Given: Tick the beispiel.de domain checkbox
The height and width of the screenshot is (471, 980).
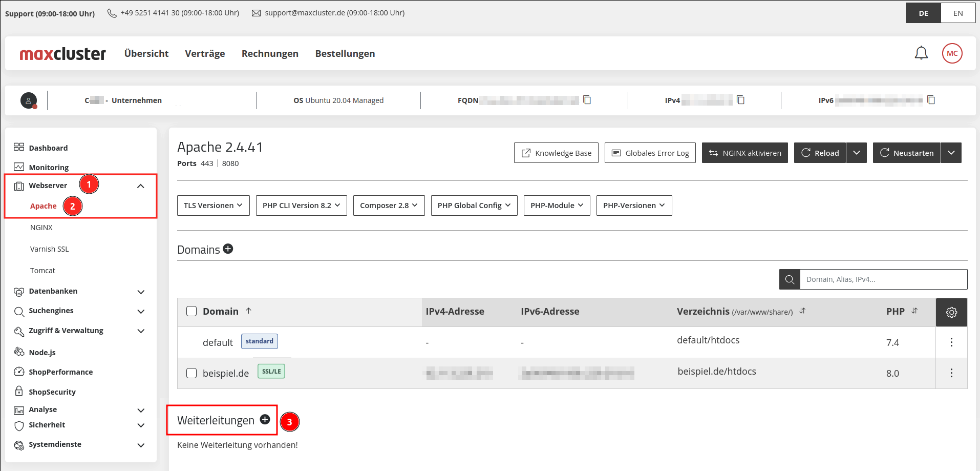Looking at the screenshot, I should pos(191,373).
